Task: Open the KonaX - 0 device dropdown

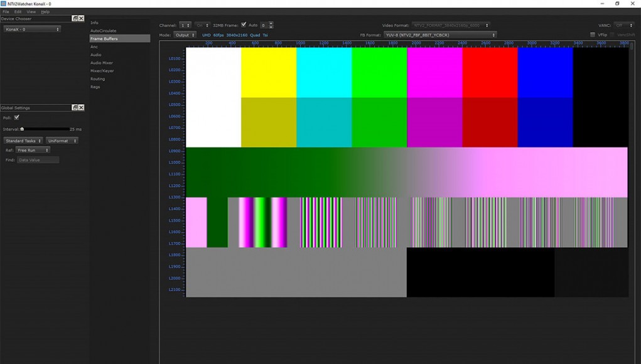Action: [32, 29]
